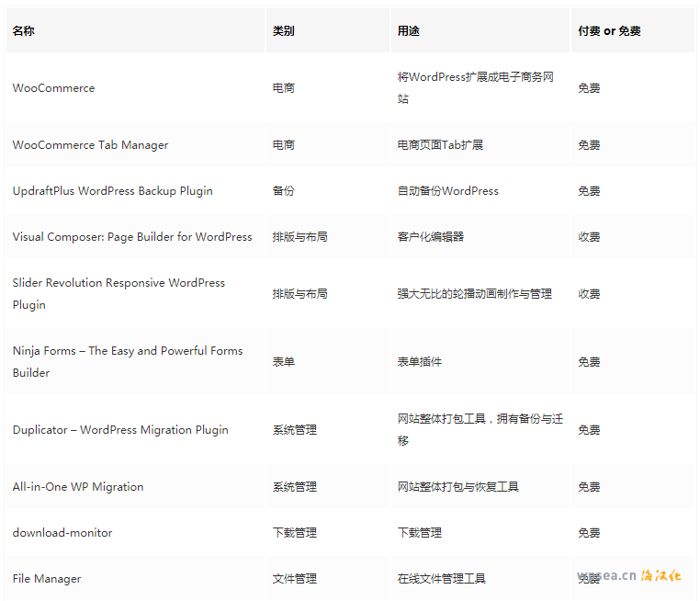The width and height of the screenshot is (700, 601).
Task: Click the 付费 or 免费 column header
Action: pyautogui.click(x=609, y=31)
